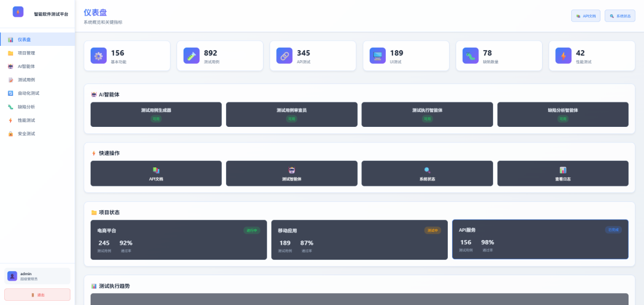Click the chain link icon on API测试 card

[x=284, y=56]
